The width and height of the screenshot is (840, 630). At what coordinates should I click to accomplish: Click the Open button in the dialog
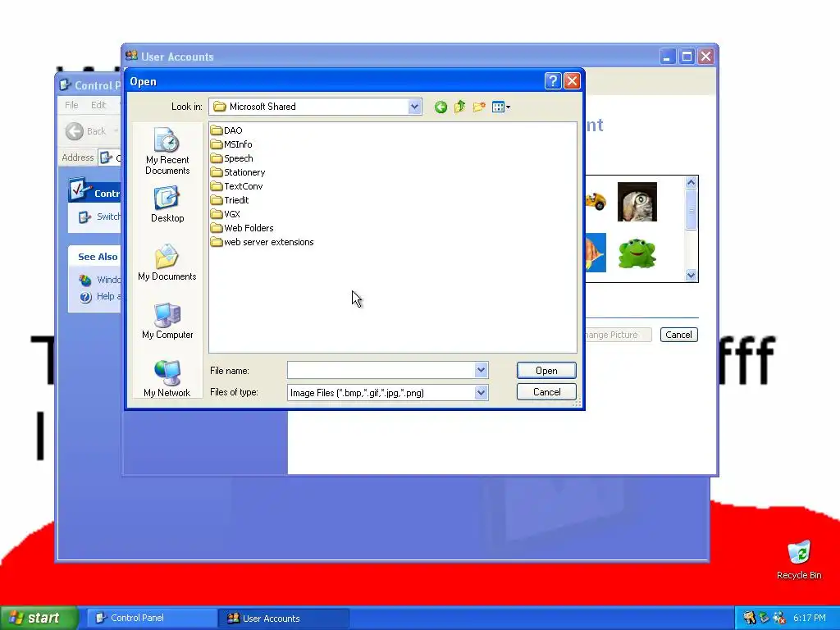(x=546, y=371)
